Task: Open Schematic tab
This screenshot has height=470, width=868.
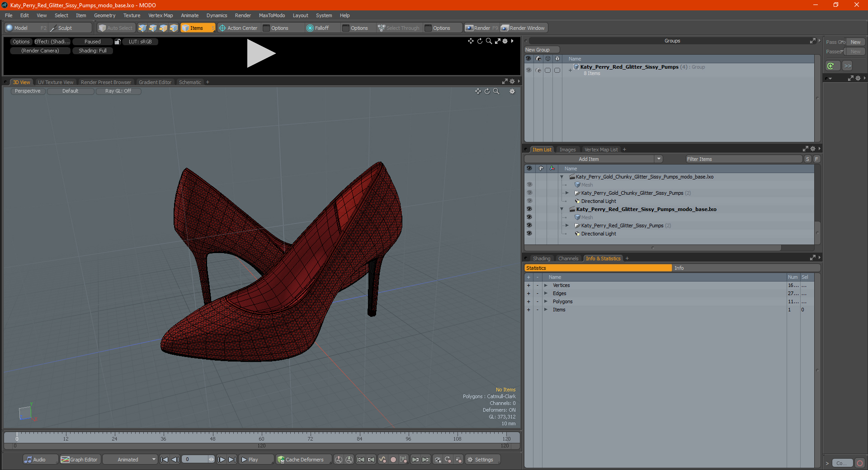Action: (190, 82)
